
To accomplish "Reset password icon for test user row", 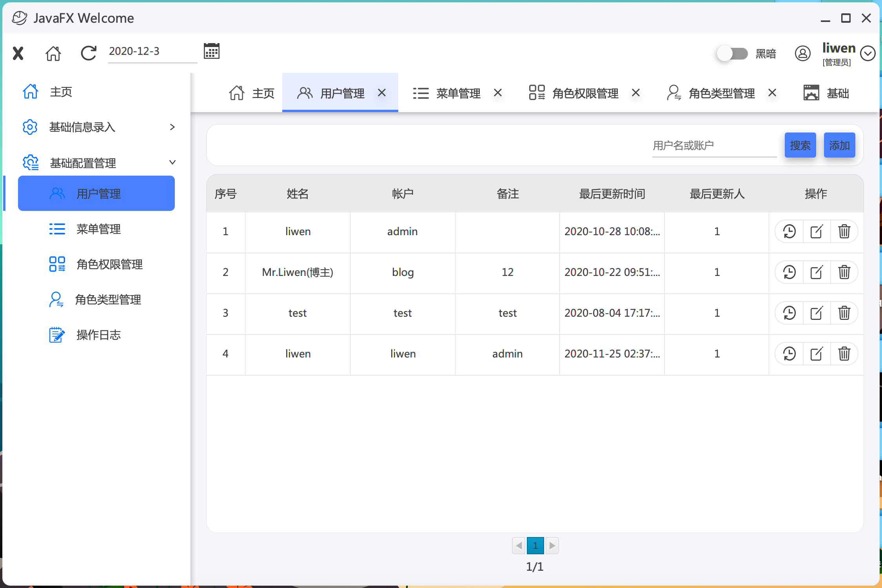I will click(789, 313).
